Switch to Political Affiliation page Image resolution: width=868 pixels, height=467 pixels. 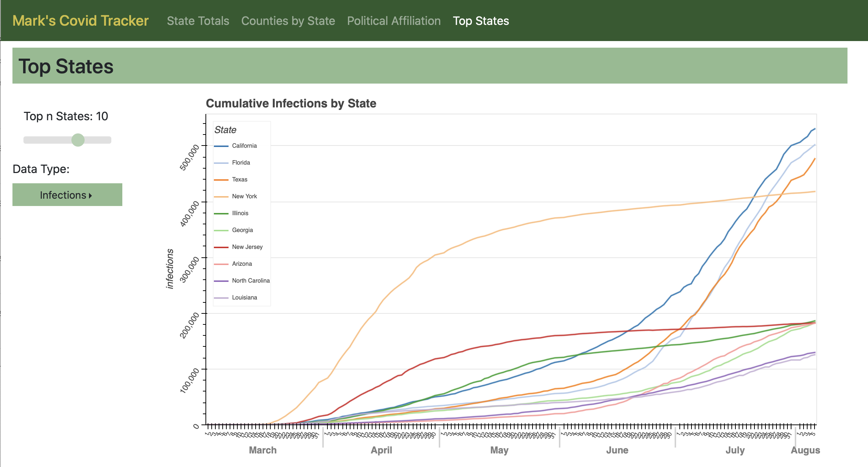tap(394, 21)
